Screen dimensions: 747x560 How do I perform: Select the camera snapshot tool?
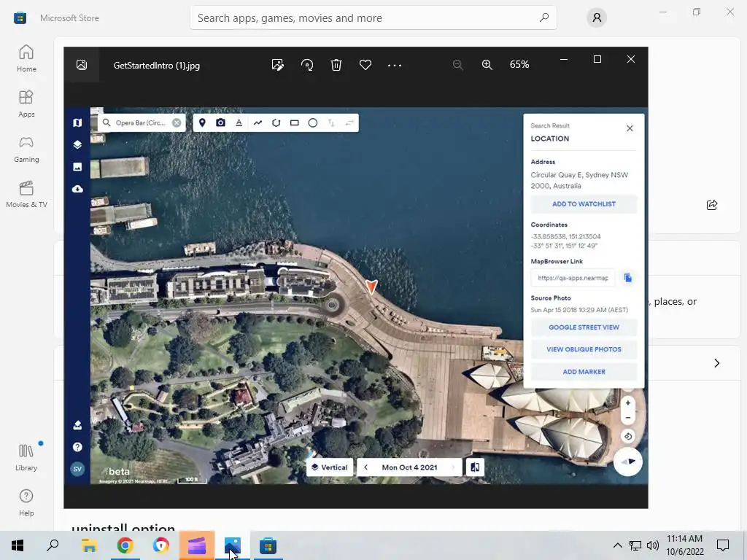point(220,122)
